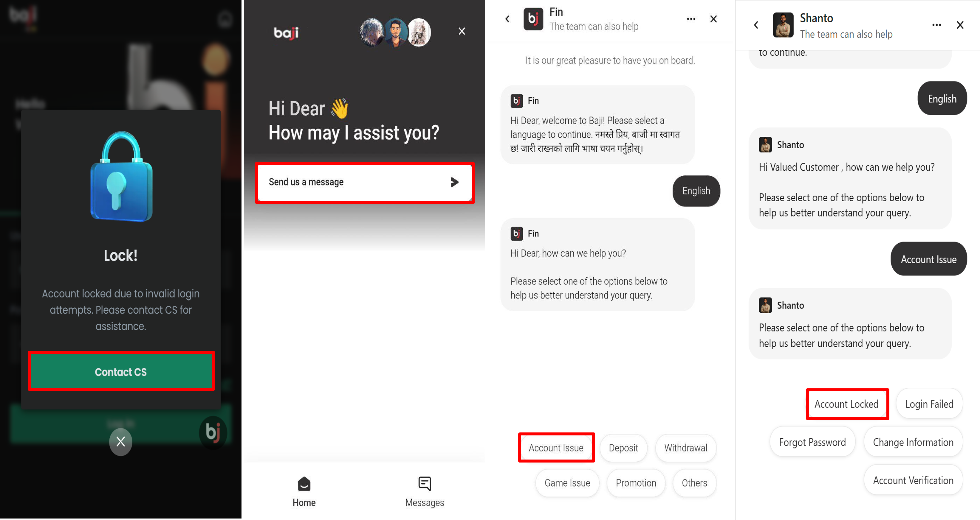Choose the Deposit option
The height and width of the screenshot is (520, 980).
point(623,448)
